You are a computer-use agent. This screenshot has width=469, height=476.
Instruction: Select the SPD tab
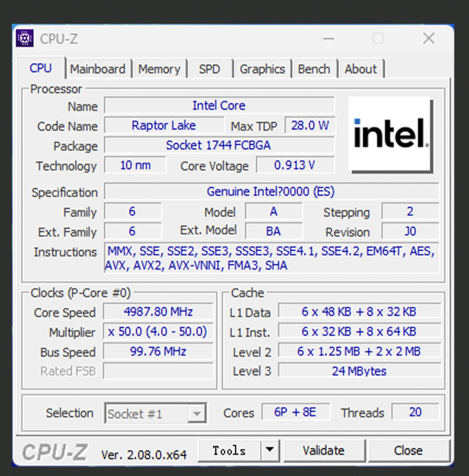(x=209, y=69)
